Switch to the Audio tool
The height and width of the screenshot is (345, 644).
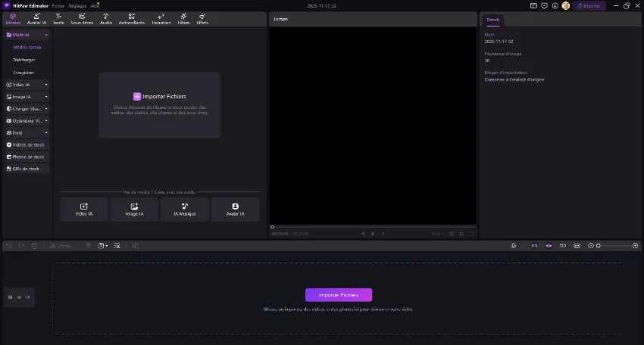[106, 19]
